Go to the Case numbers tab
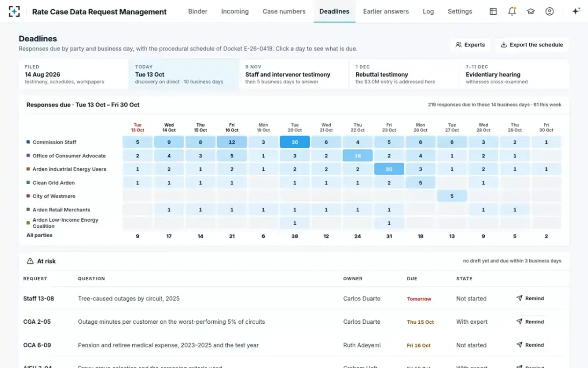 284,11
